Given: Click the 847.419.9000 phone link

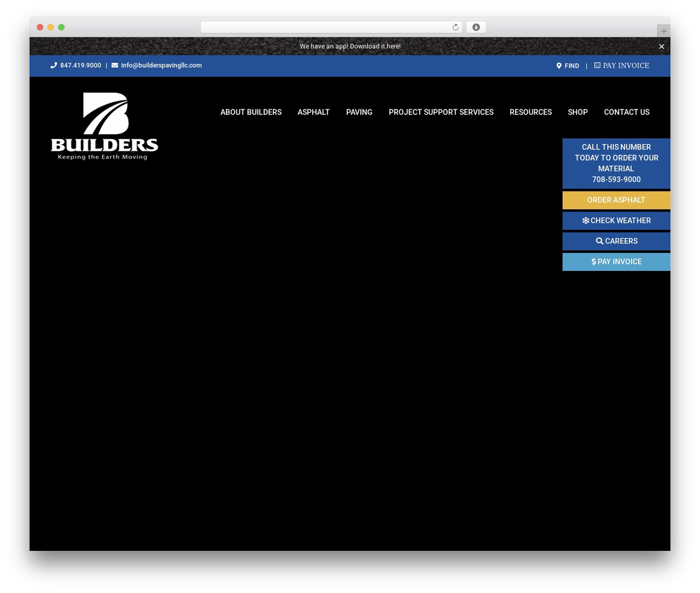Looking at the screenshot, I should point(80,65).
